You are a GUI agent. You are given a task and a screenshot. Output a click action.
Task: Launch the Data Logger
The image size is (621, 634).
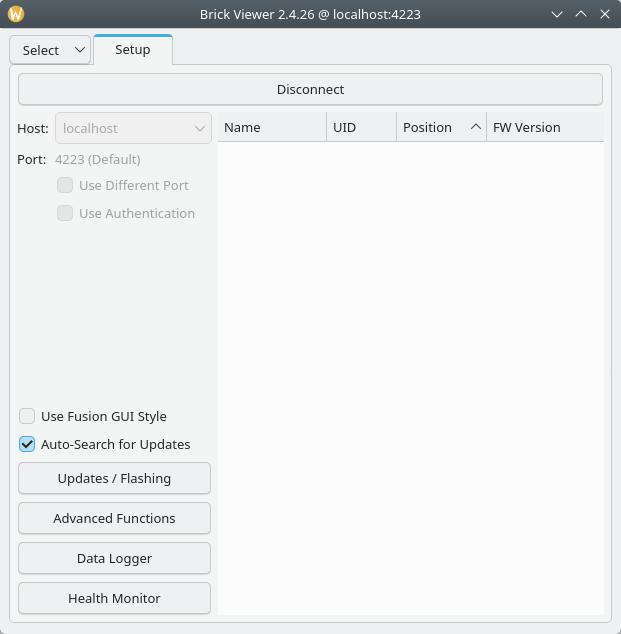click(x=114, y=558)
